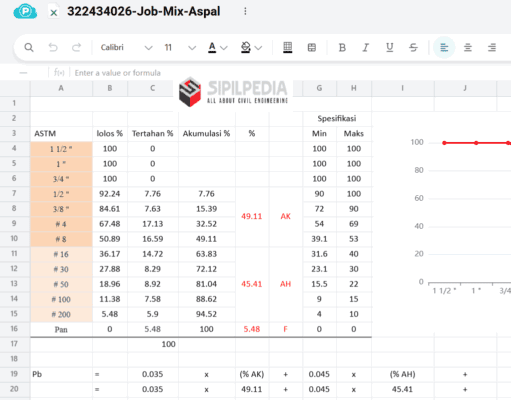Image resolution: width=511 pixels, height=400 pixels.
Task: Select the Spesifikasi cell
Action: (x=337, y=119)
